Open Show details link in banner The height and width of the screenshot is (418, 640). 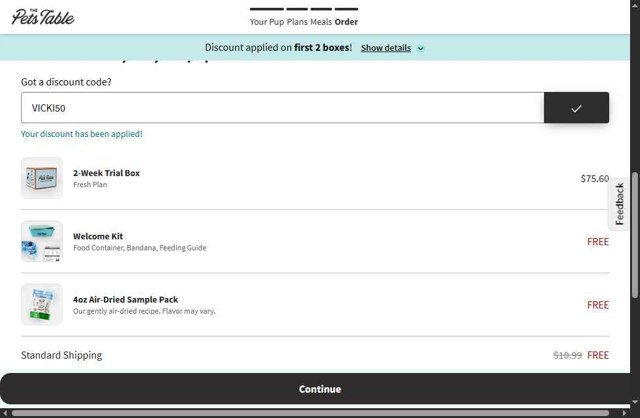tap(386, 48)
